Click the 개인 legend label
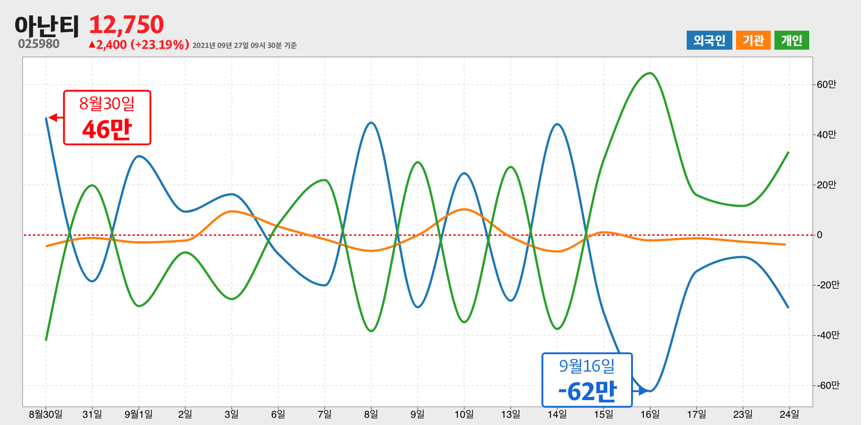Image resolution: width=868 pixels, height=425 pixels. pyautogui.click(x=792, y=40)
